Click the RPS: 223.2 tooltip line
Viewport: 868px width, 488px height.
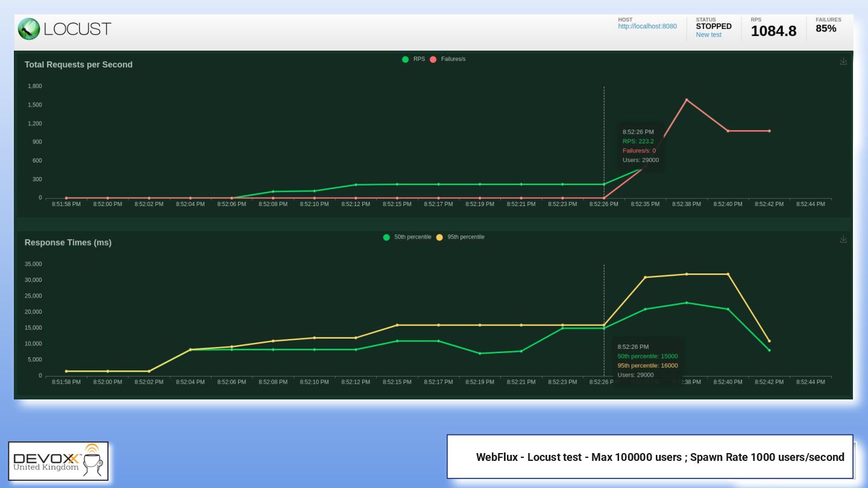point(638,141)
